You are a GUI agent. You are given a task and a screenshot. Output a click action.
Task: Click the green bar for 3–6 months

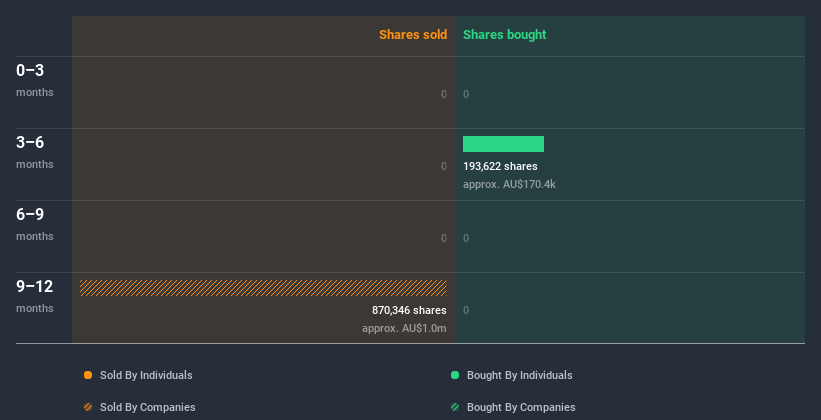(503, 144)
